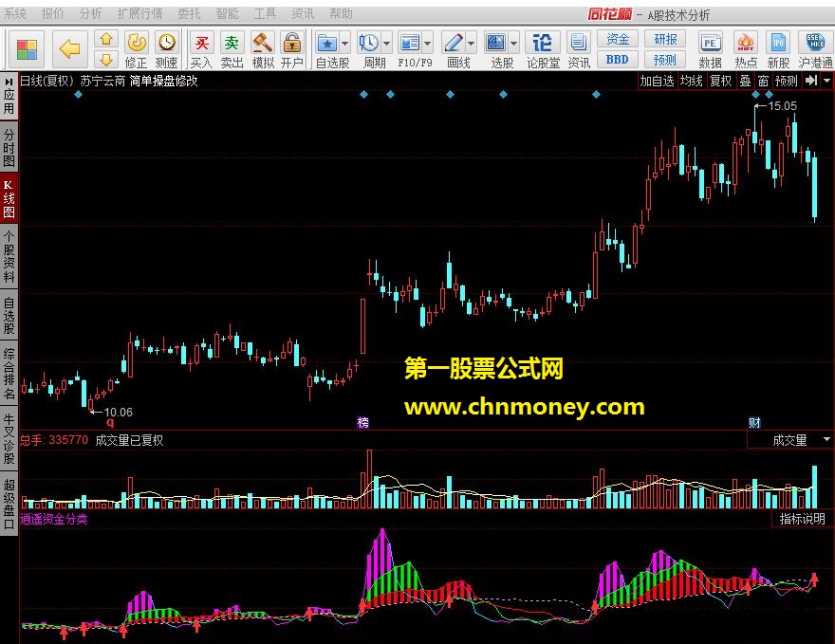Open the 牛叉诊股 sidebar tab
Image resolution: width=835 pixels, height=644 pixels.
click(9, 437)
